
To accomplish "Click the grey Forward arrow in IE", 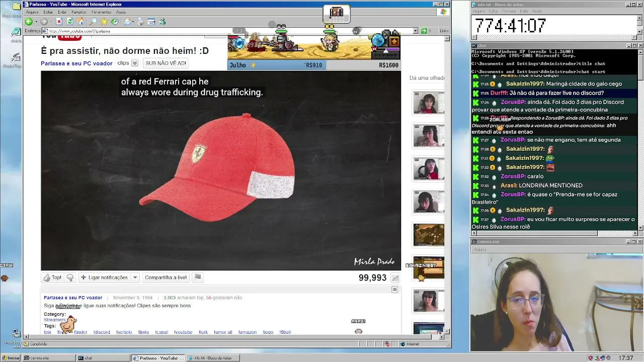I will pyautogui.click(x=44, y=22).
